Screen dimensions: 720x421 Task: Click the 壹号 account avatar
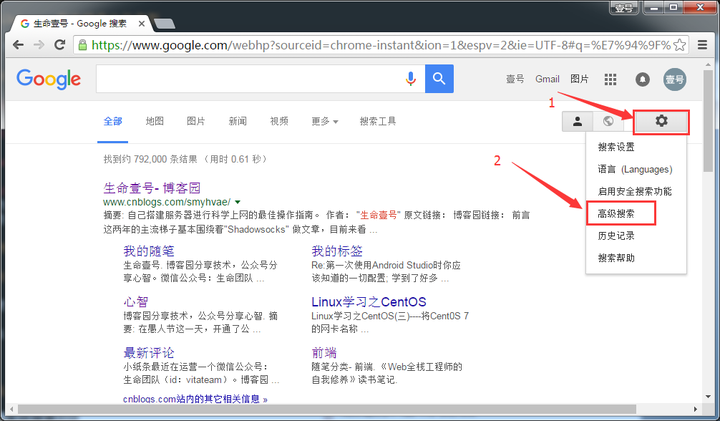[675, 79]
